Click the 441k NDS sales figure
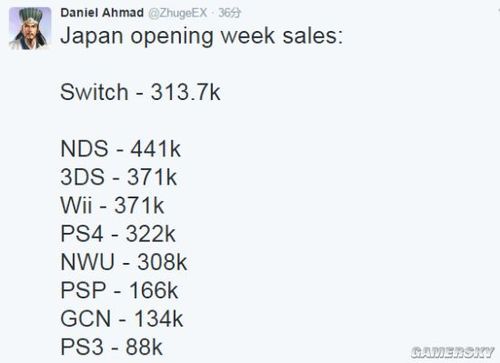The height and width of the screenshot is (363, 500). (x=156, y=149)
